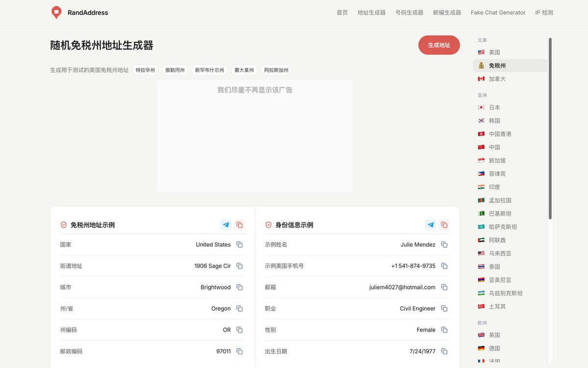This screenshot has height=368, width=588.
Task: Select the 新罕布什尔州 state chip
Action: tap(210, 70)
